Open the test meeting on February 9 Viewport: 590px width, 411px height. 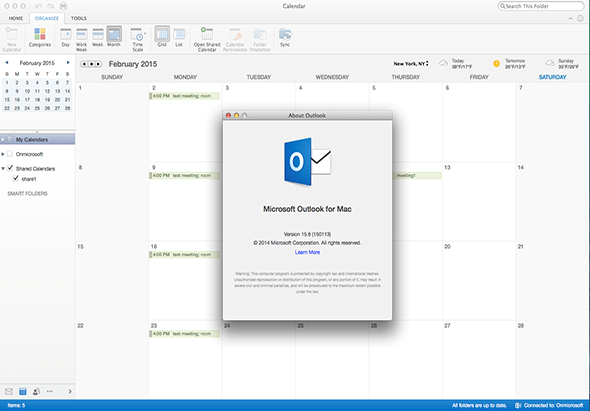[184, 175]
